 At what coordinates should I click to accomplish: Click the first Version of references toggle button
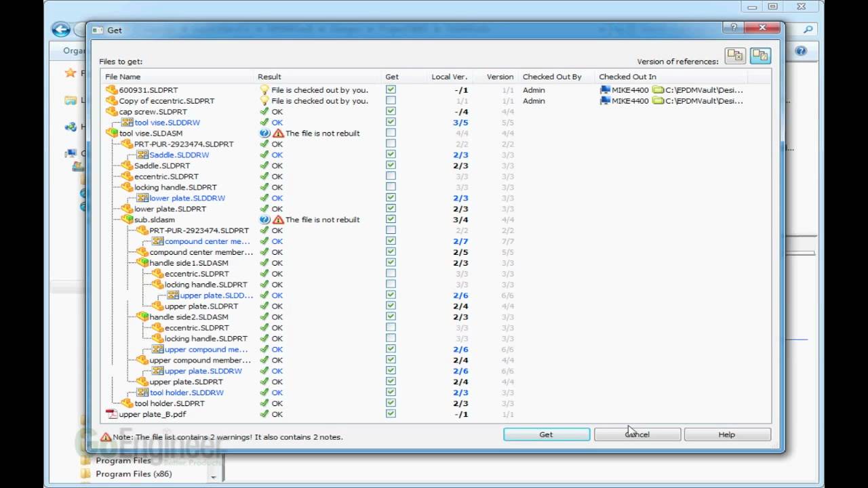(735, 56)
